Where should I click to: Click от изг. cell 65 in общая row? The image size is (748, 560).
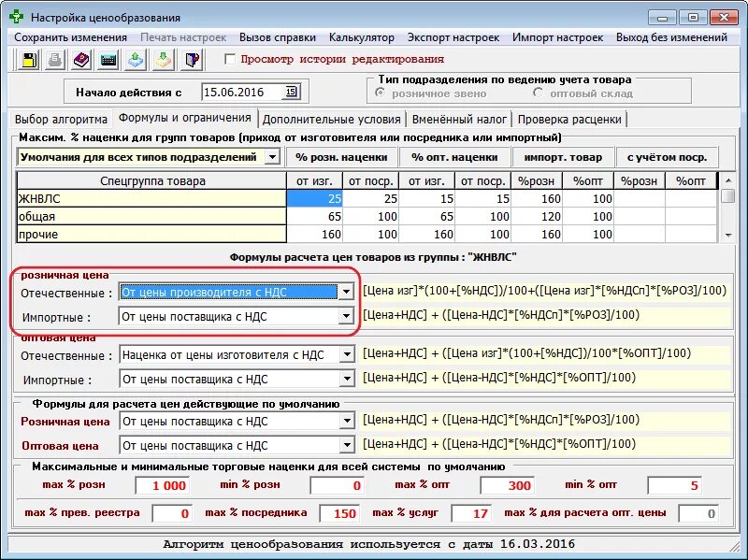(315, 216)
